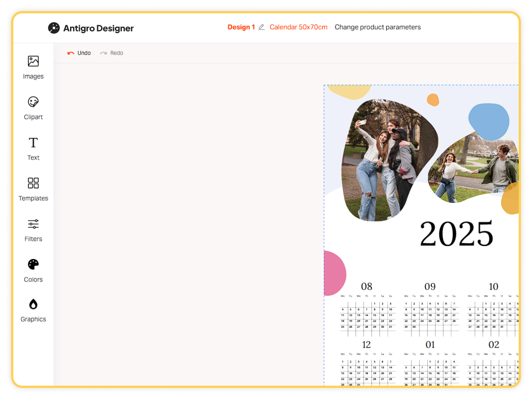Select the 2025 year text on calendar
The image size is (532, 399).
[x=456, y=234]
